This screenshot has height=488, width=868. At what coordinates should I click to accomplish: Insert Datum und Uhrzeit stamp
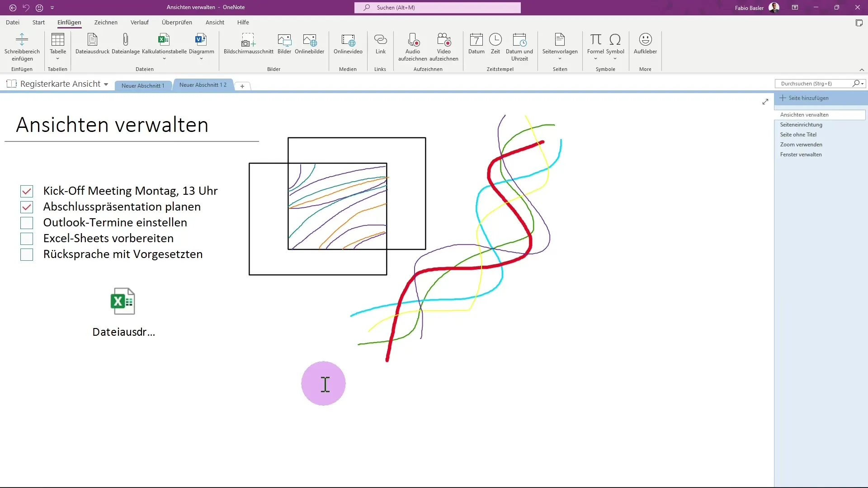click(519, 40)
